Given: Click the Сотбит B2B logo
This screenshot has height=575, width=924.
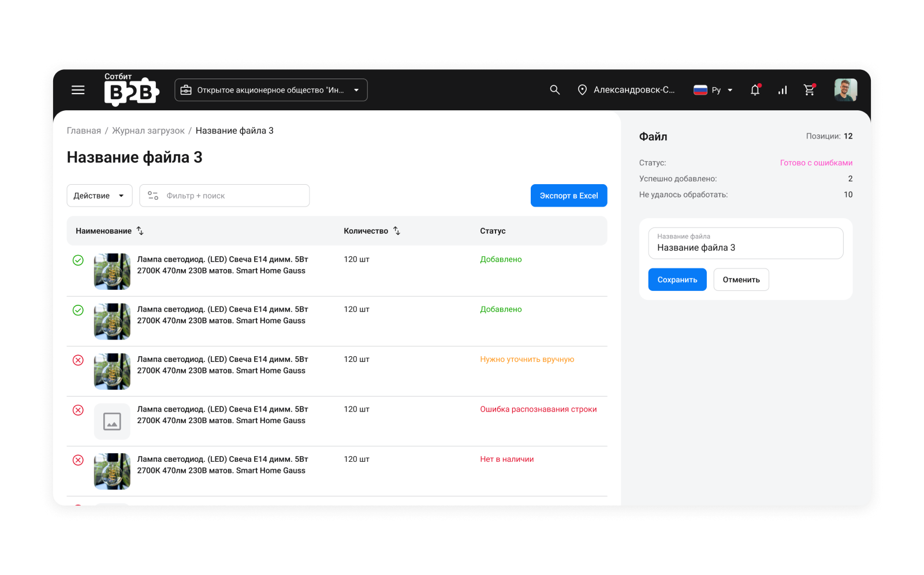Looking at the screenshot, I should [132, 89].
